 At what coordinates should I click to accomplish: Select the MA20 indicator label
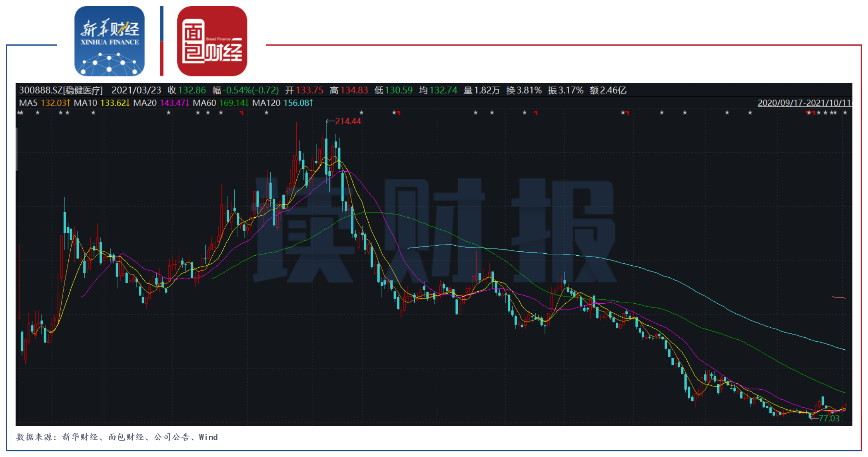pyautogui.click(x=145, y=103)
